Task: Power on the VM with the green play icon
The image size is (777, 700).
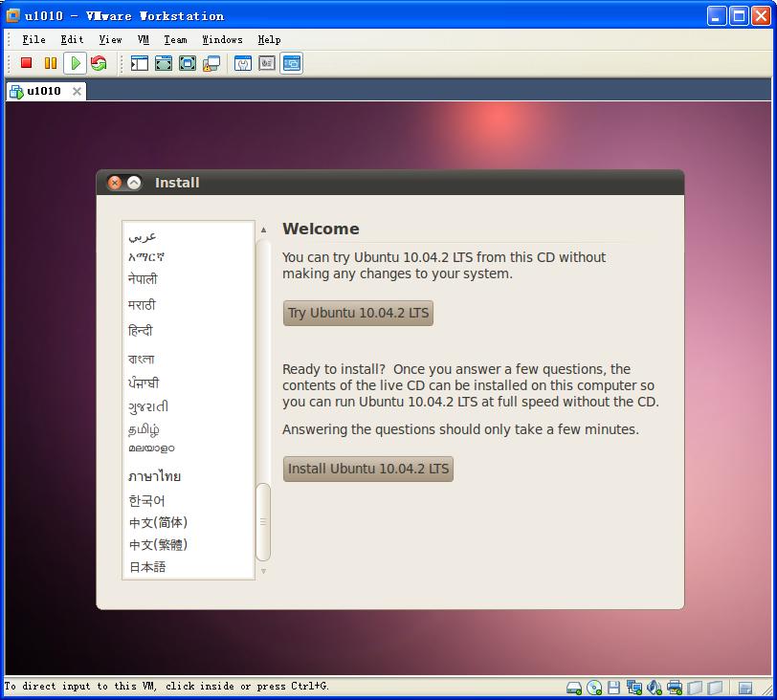Action: pyautogui.click(x=76, y=63)
